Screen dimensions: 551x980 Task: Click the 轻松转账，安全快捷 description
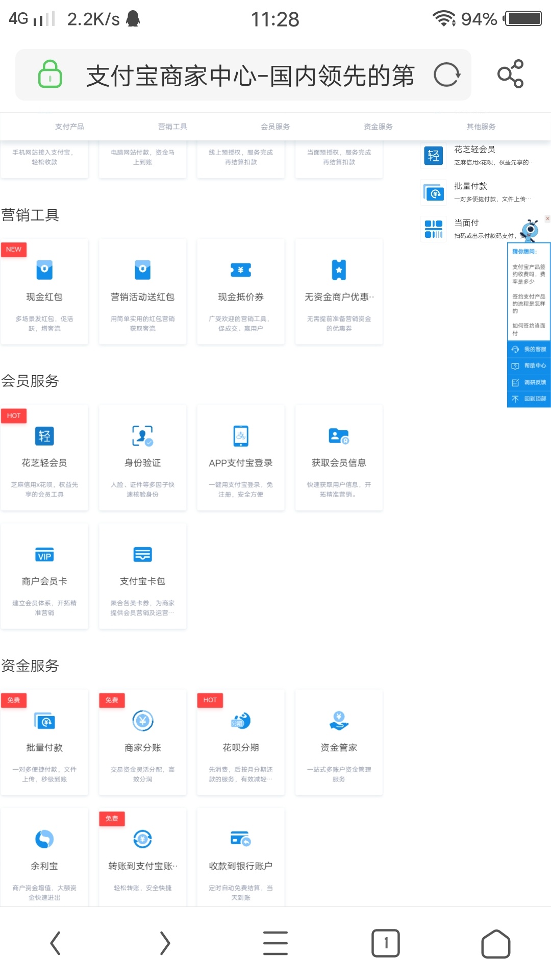click(142, 888)
